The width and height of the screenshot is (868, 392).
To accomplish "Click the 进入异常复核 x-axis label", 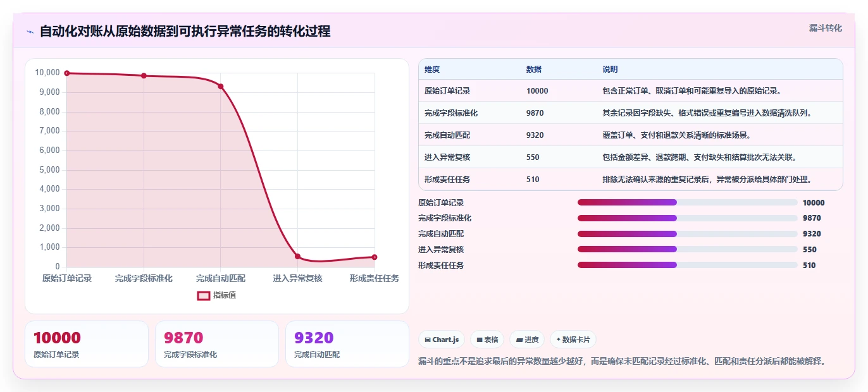I will [x=297, y=278].
